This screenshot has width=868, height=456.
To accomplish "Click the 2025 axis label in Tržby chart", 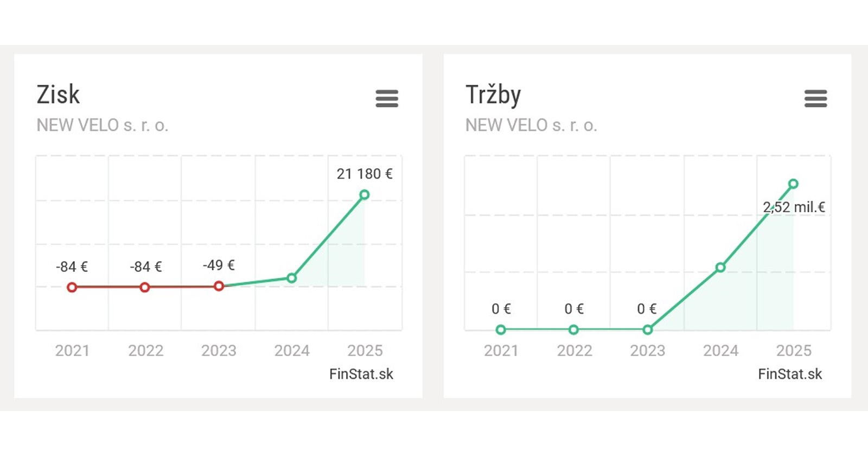I will coord(793,351).
